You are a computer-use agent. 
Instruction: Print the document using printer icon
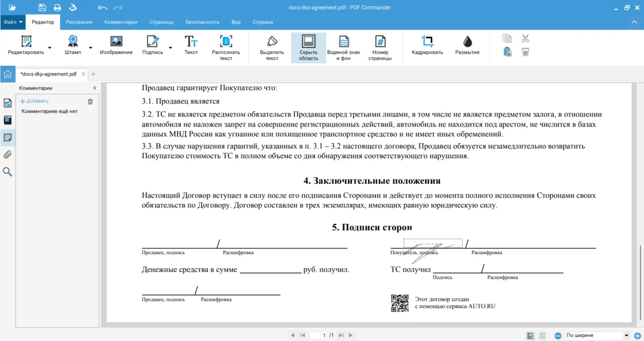tap(57, 8)
